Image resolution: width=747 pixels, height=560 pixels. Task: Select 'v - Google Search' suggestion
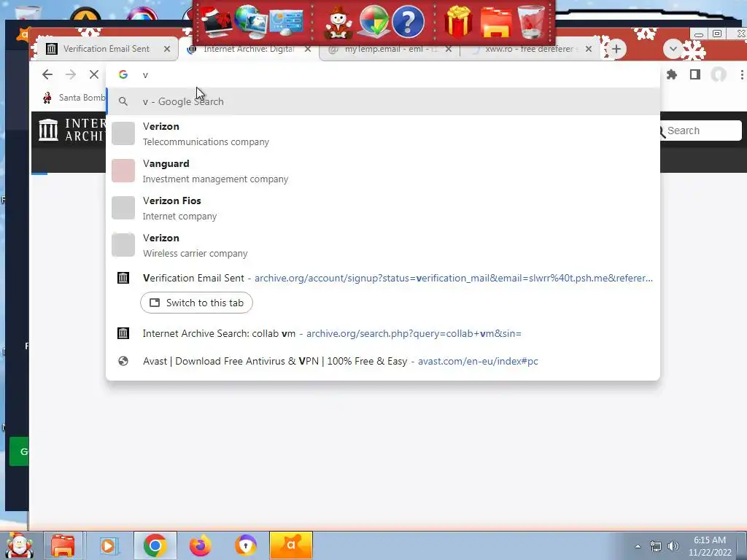[x=382, y=101]
